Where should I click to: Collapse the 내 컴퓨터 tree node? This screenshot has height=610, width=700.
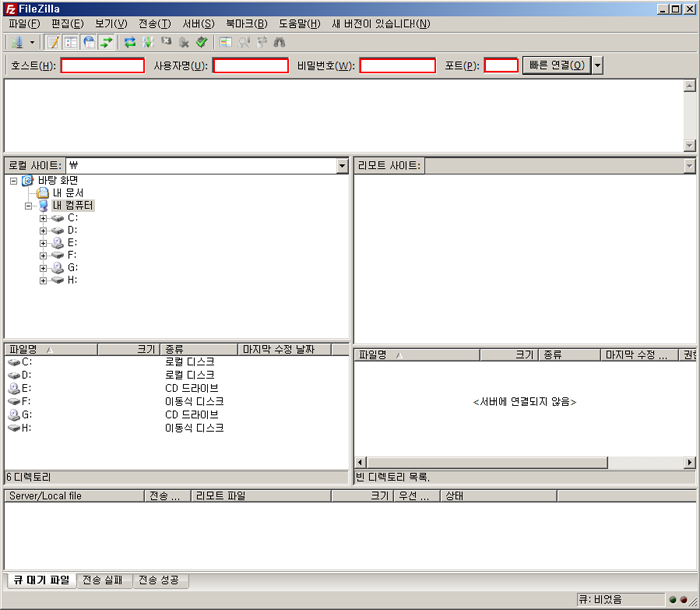(29, 206)
